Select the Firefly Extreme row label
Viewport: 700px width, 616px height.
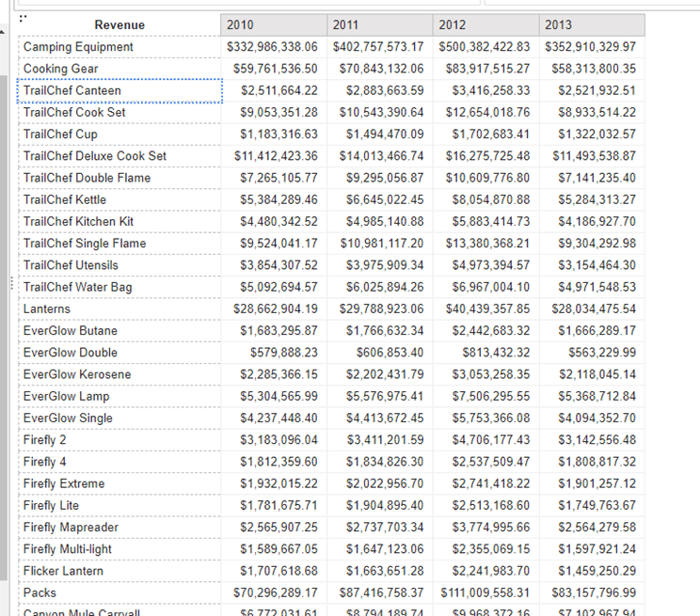(x=119, y=484)
